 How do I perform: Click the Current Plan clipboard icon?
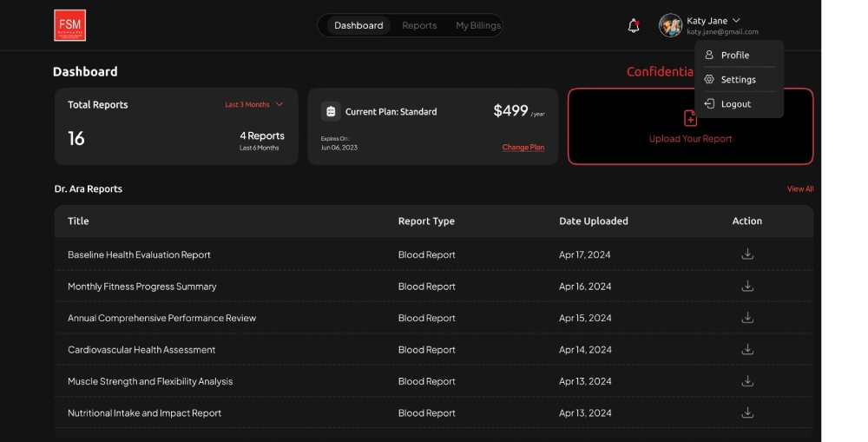click(331, 111)
